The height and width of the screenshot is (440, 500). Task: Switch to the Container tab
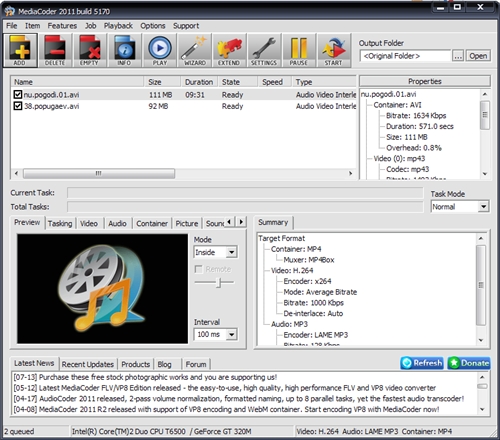[152, 223]
